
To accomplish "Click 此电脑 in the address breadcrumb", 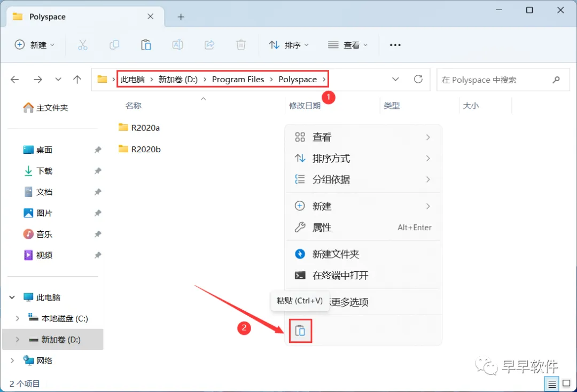I will point(133,80).
